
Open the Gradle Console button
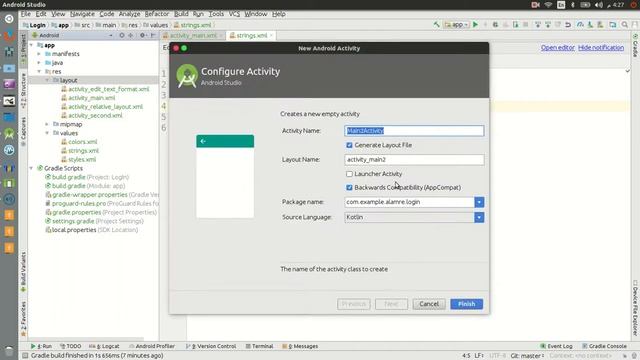coord(604,346)
